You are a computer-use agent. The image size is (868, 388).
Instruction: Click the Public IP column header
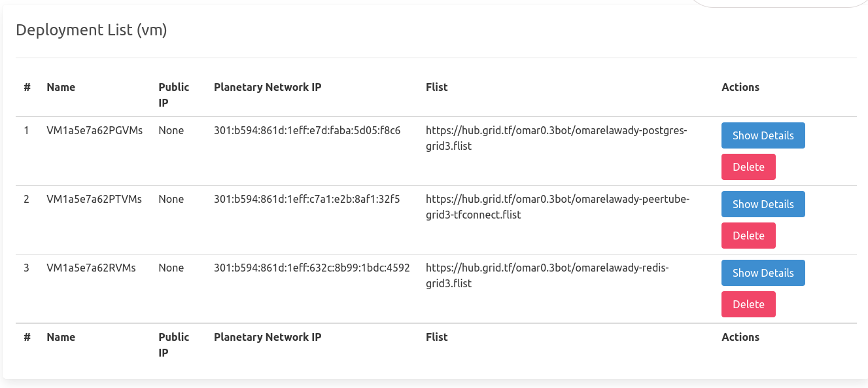click(x=173, y=95)
